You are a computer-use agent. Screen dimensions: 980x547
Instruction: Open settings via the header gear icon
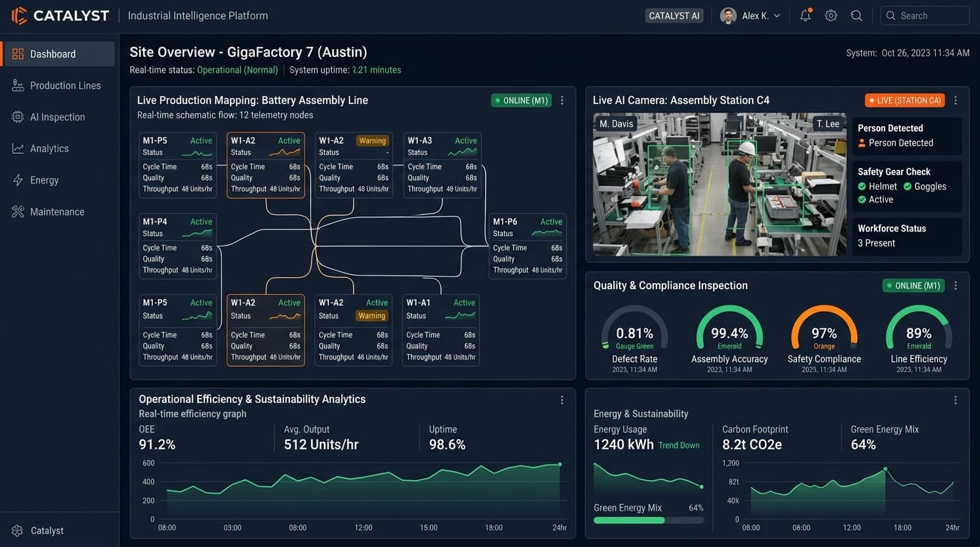point(831,16)
